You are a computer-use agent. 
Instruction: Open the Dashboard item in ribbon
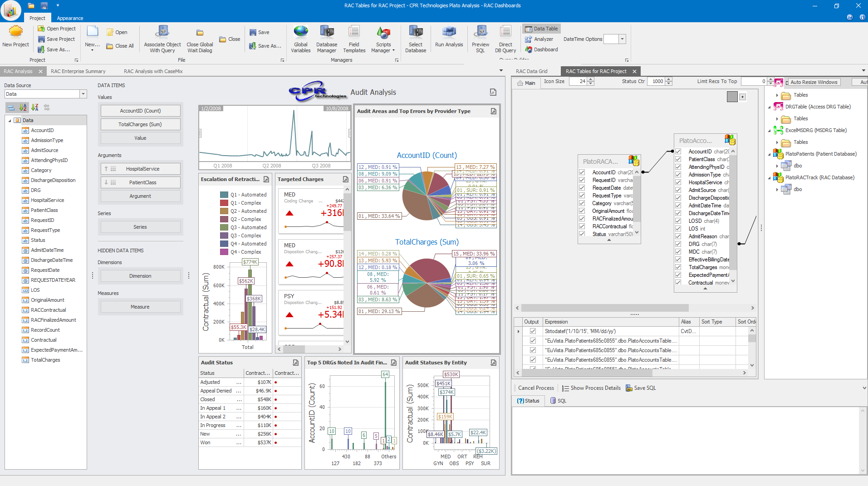541,49
